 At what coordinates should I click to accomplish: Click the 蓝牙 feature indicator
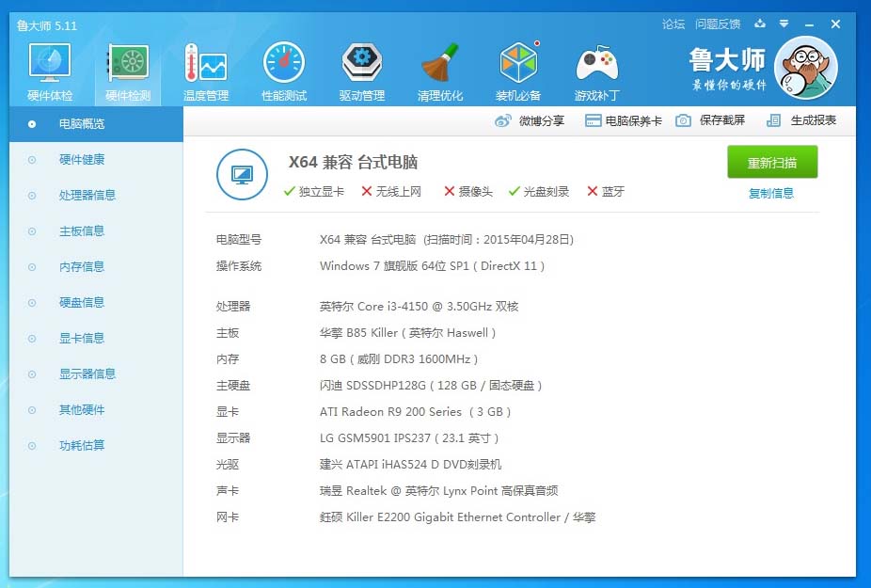pos(606,192)
